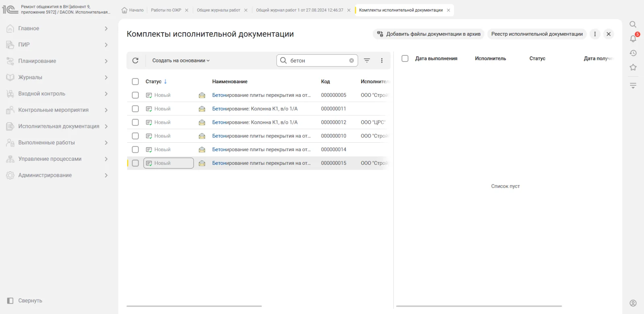
Task: Click the Журналы book icon
Action: [x=10, y=77]
